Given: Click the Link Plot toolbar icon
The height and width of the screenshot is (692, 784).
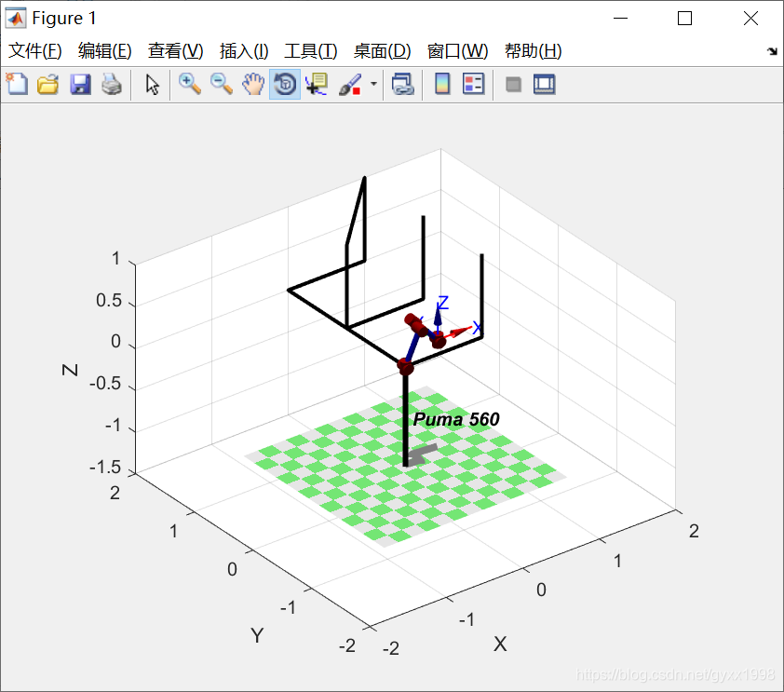Looking at the screenshot, I should 403,84.
